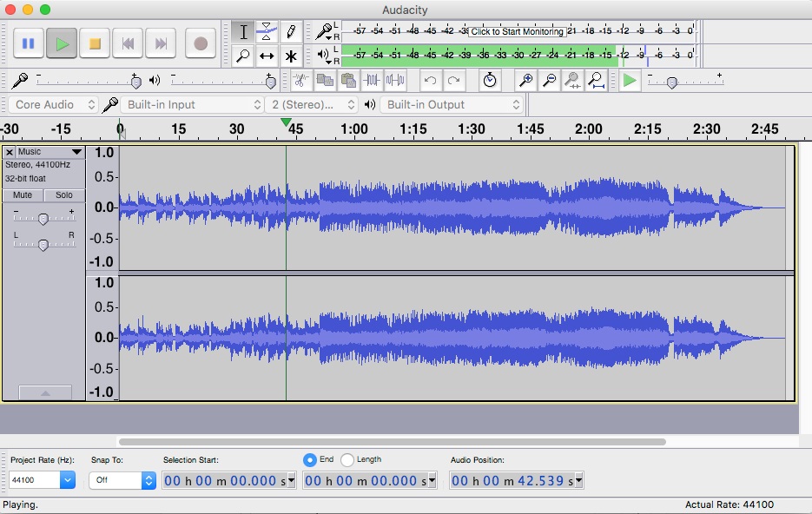Adjust the track gain slider
The image size is (812, 514).
(43, 218)
